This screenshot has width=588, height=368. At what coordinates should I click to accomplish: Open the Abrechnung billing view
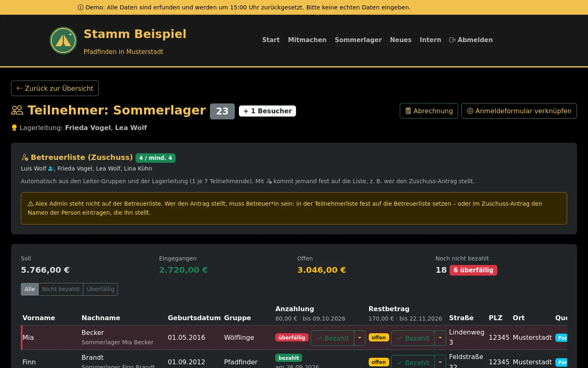(x=429, y=111)
